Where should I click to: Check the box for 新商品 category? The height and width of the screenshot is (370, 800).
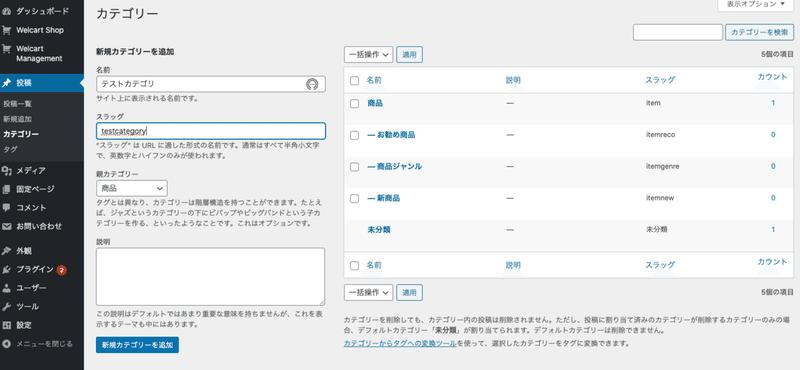click(355, 199)
